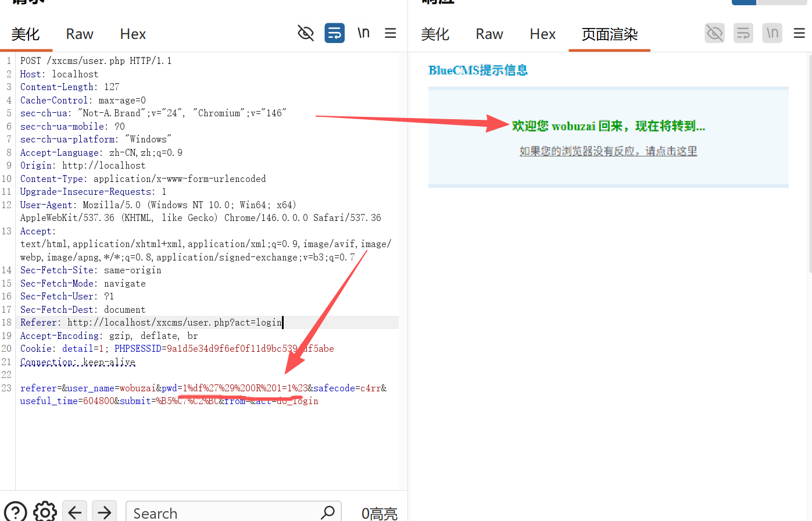Follow the 如果您的浏览器没有反应，请点击这里 link

609,151
